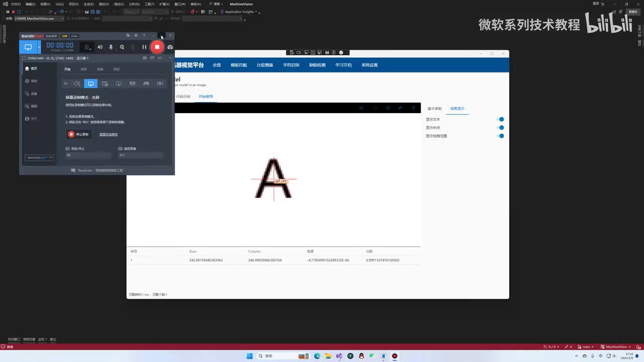
Task: Switch to 开始使用 tab
Action: 206,97
